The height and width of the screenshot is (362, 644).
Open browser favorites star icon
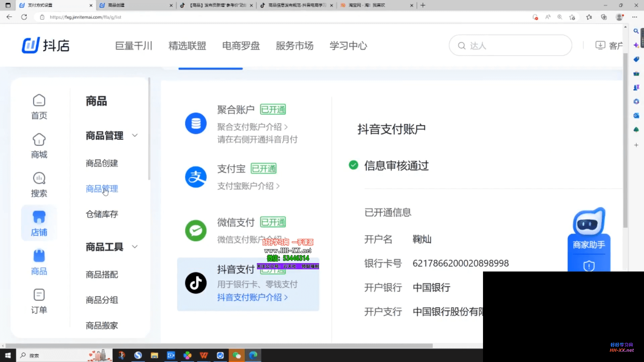[589, 17]
